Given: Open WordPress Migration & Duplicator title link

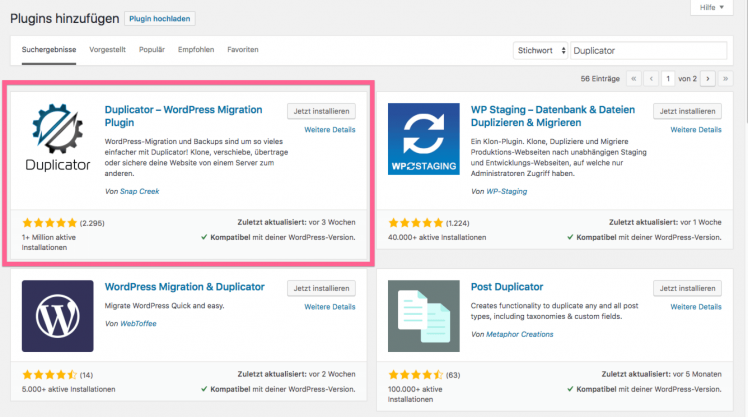Looking at the screenshot, I should [185, 287].
